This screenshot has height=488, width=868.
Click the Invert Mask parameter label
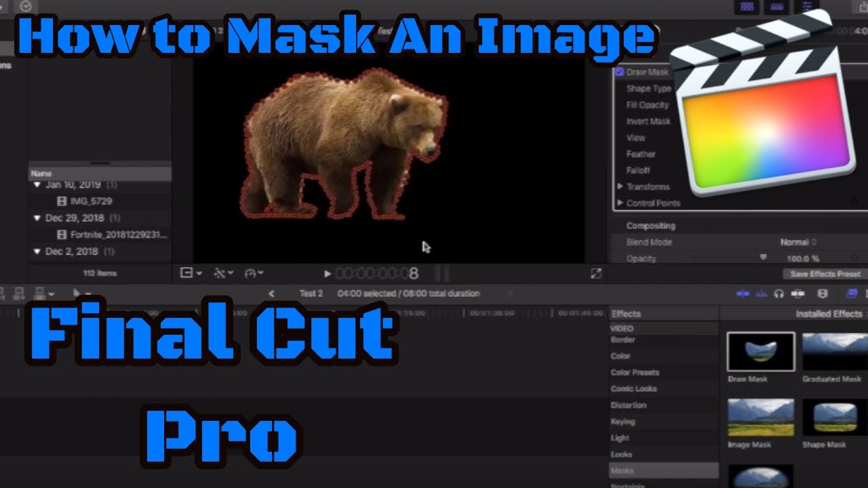pos(648,121)
